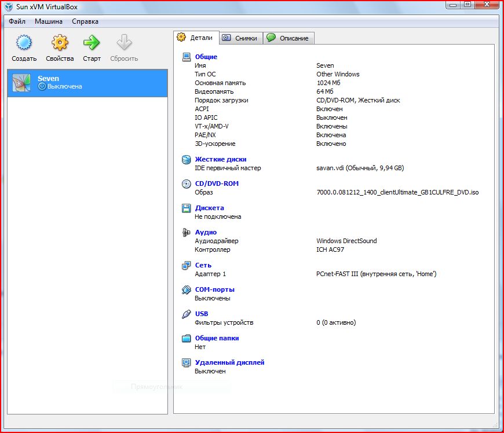Open the Файл menu
The width and height of the screenshot is (504, 433).
coord(17,21)
